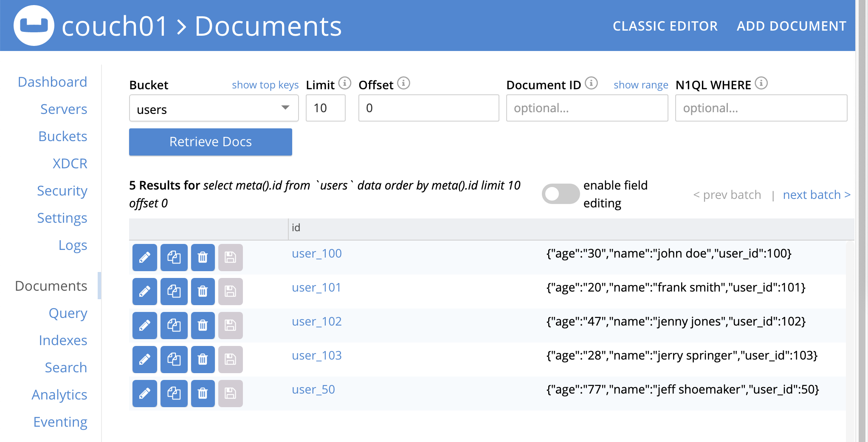Navigate to XDCR page
Image resolution: width=868 pixels, height=442 pixels.
[x=70, y=163]
